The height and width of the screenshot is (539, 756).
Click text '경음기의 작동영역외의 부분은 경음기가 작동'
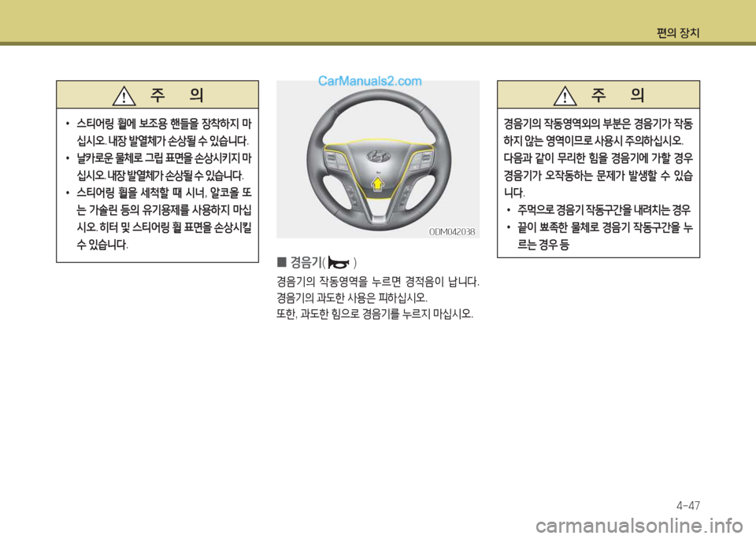click(x=598, y=124)
